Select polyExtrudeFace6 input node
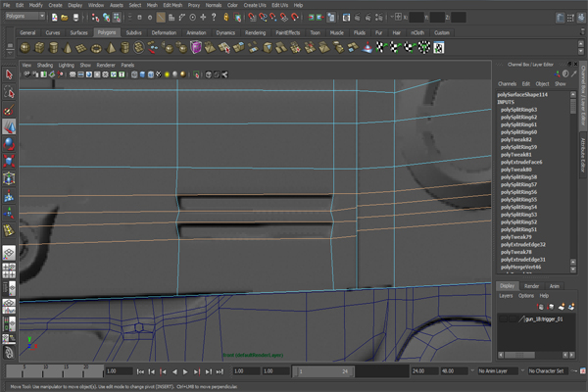Screen dimensions: 588x392 point(521,162)
